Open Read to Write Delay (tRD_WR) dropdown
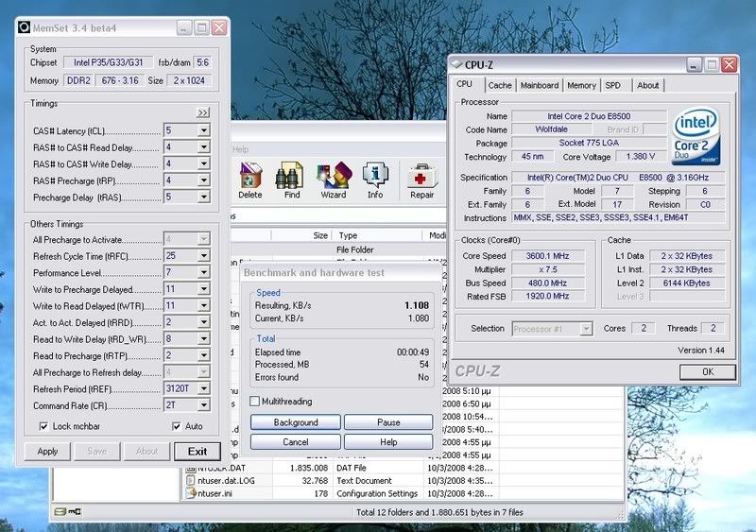Screen dimensions: 756x532 pyautogui.click(x=204, y=338)
